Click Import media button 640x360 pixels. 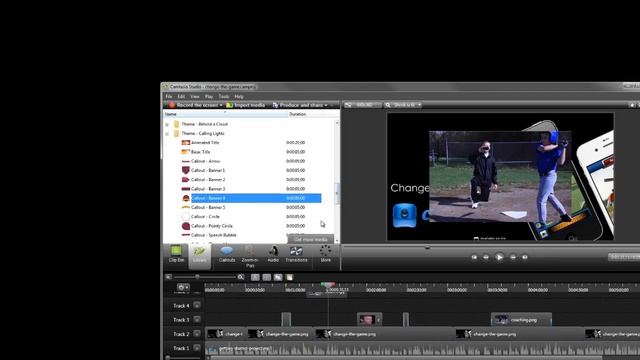[246, 105]
